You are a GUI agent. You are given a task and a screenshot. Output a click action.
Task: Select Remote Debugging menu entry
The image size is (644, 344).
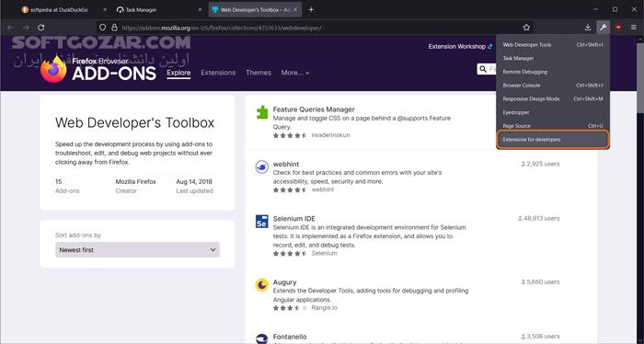pos(553,72)
